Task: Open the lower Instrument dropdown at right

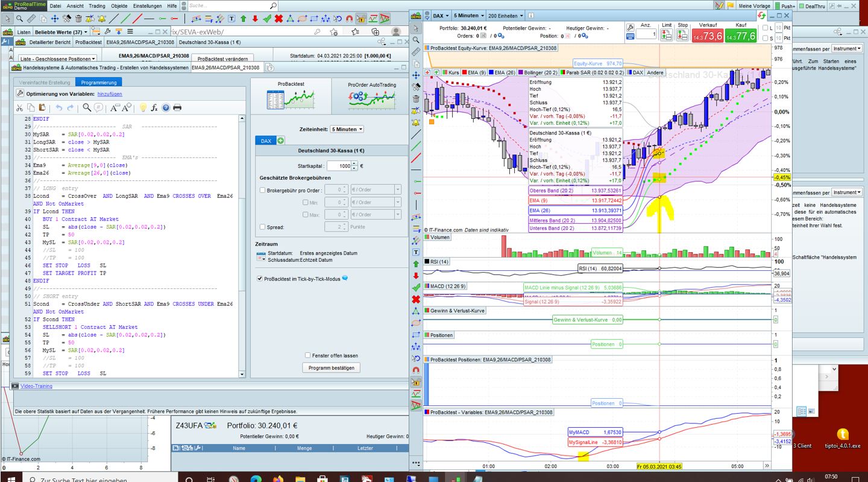Action: point(847,192)
